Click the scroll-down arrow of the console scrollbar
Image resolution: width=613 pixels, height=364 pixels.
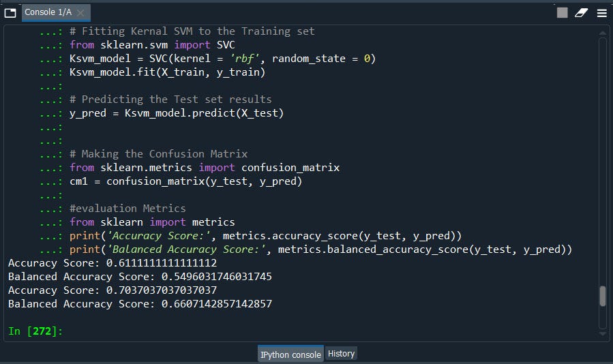point(603,333)
